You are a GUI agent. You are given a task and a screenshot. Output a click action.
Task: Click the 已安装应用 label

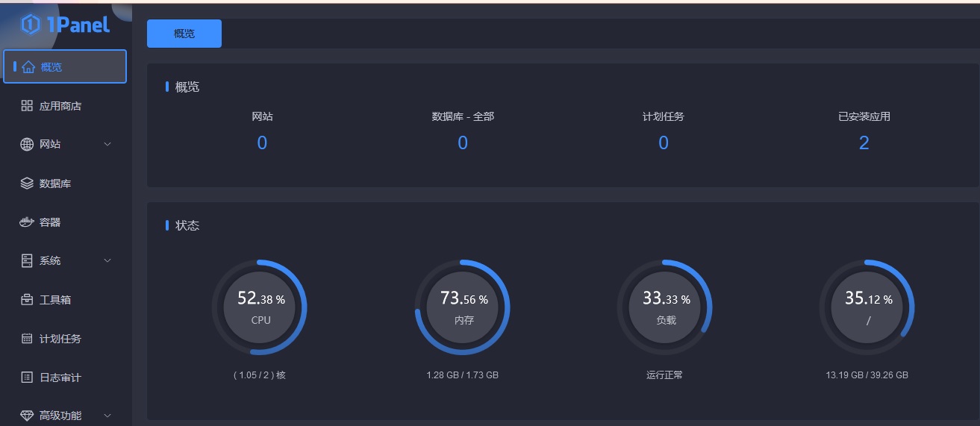pos(864,116)
